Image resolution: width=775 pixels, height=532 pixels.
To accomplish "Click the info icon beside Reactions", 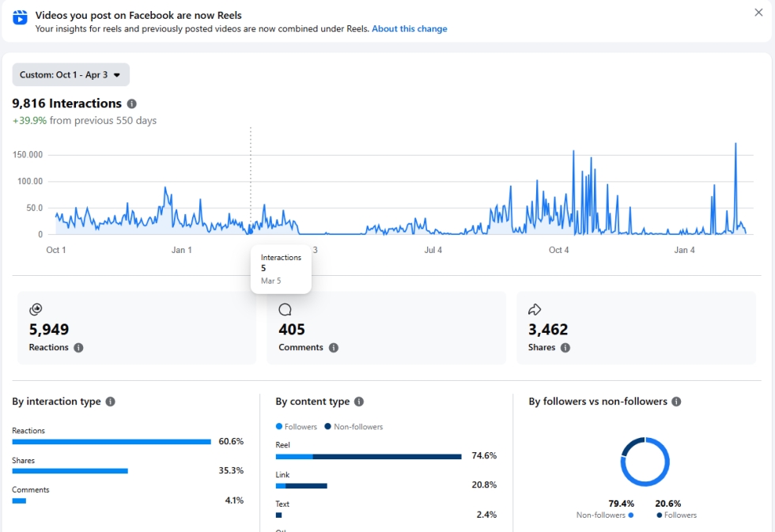I will (78, 348).
